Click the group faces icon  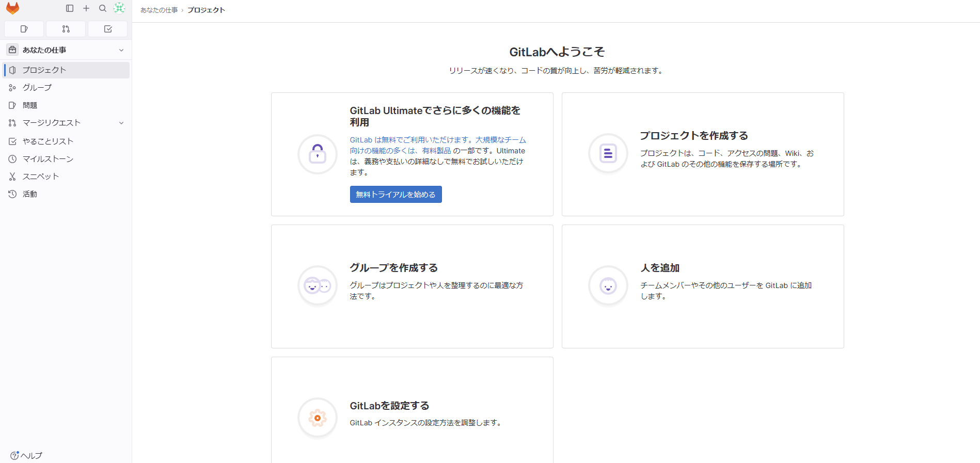click(x=318, y=285)
